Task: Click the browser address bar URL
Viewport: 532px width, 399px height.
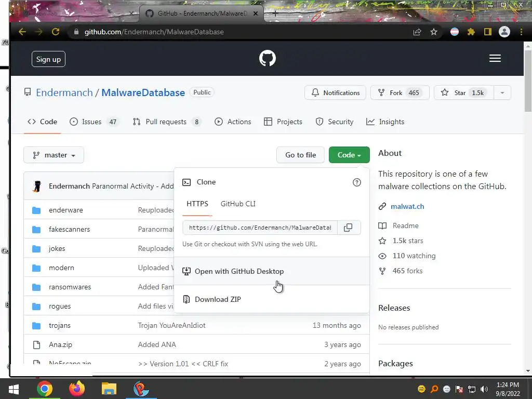Action: click(x=154, y=32)
